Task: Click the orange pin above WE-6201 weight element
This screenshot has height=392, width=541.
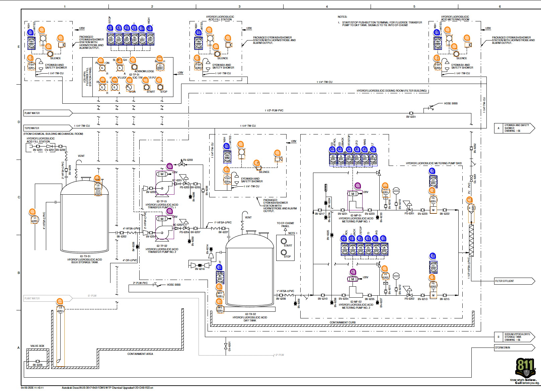Action: 219,301
